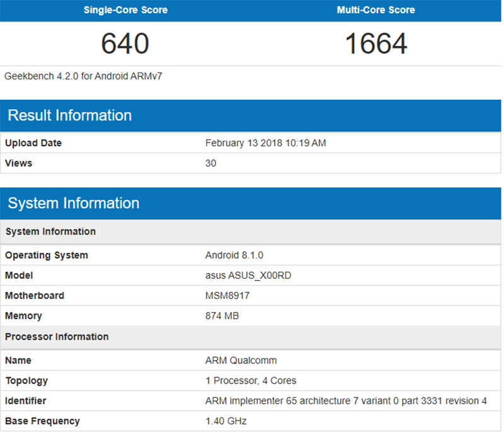Select the multi-core score 1664

point(375,44)
